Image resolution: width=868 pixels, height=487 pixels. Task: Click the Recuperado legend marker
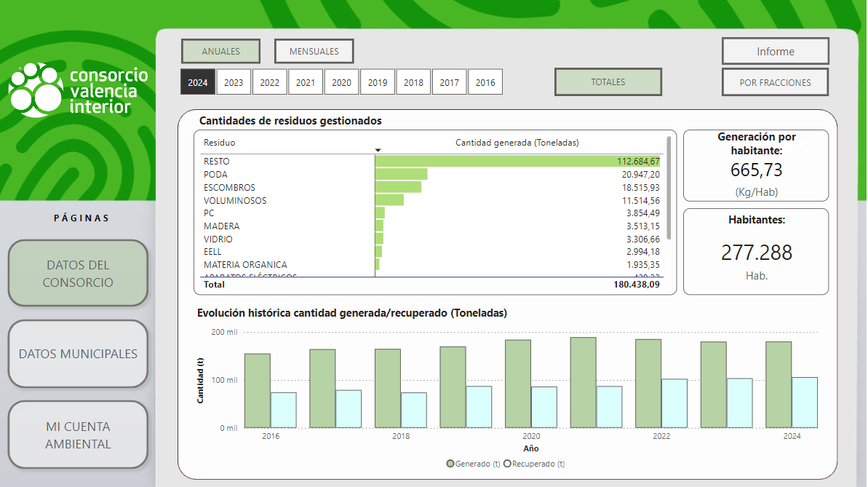(507, 464)
